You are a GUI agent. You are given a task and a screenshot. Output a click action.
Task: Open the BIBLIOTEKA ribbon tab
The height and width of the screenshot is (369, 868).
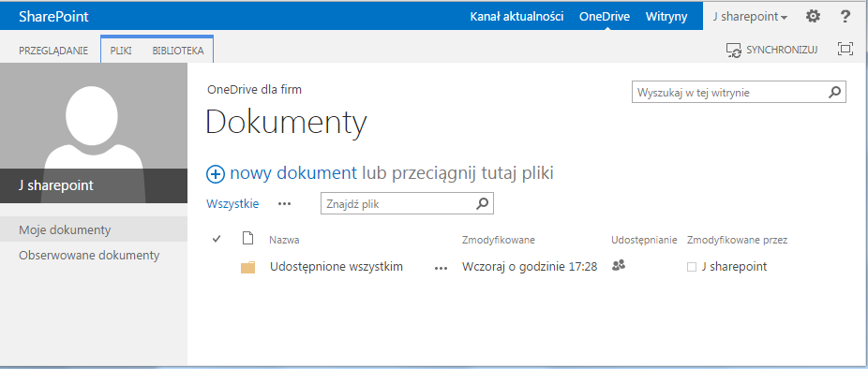pos(178,51)
